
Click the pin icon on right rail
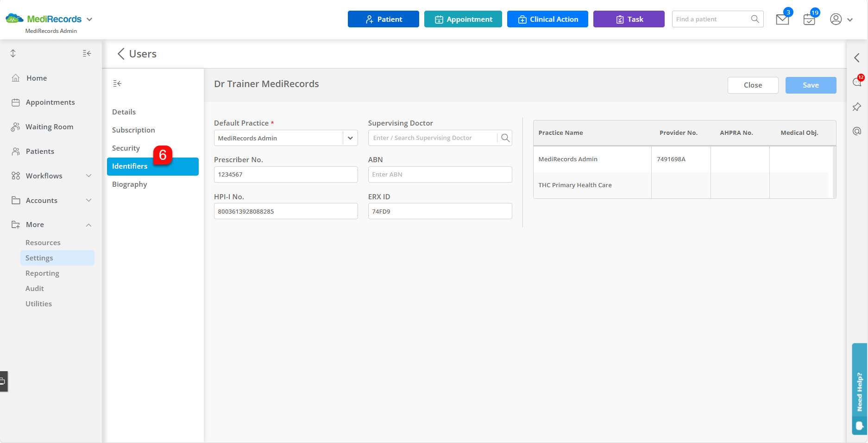[857, 107]
